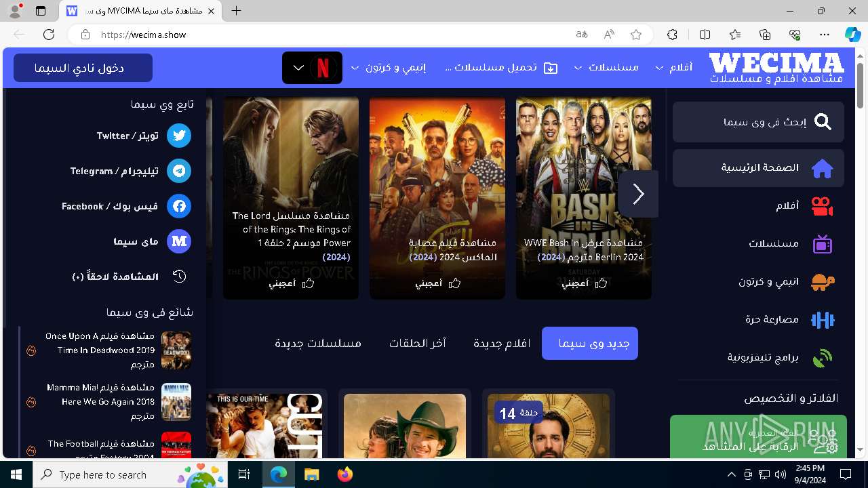Select the series TV icon
Image resolution: width=868 pixels, height=488 pixels.
pos(823,244)
